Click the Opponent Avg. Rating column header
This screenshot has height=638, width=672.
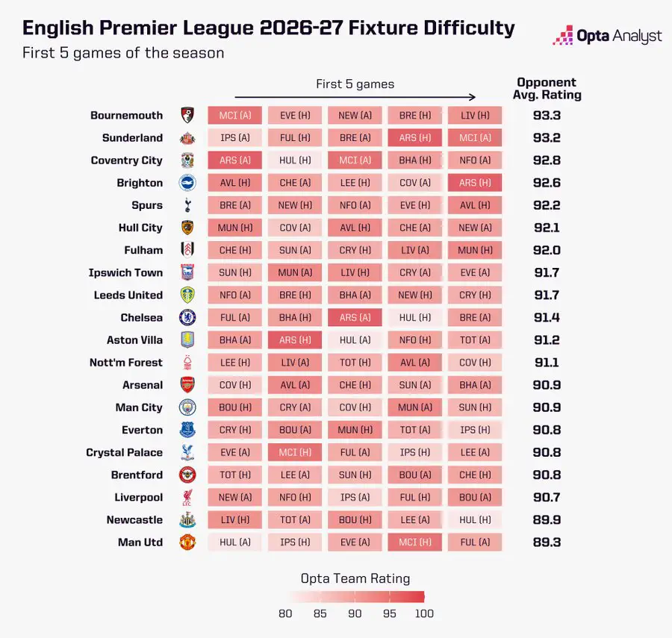[x=547, y=89]
